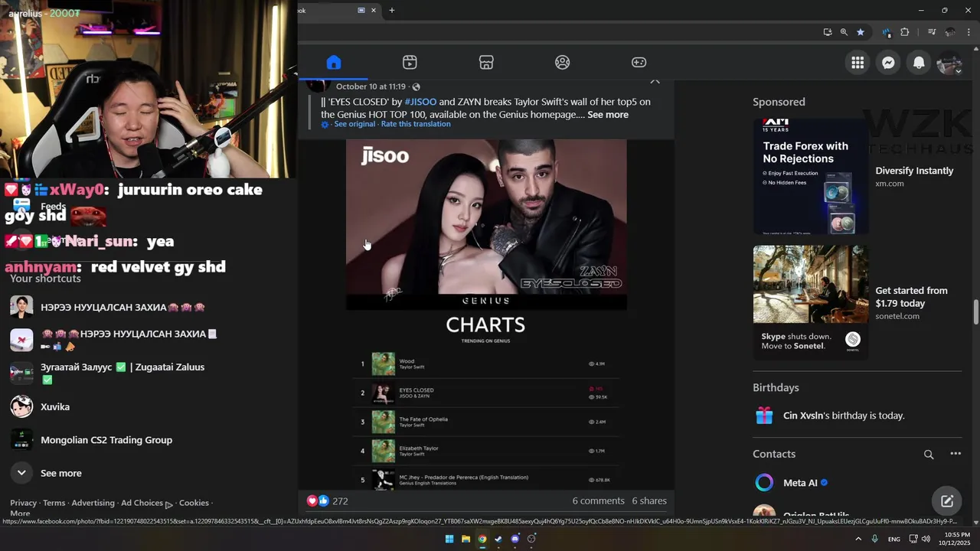Click the Cookies footer link
980x551 pixels.
pyautogui.click(x=194, y=503)
